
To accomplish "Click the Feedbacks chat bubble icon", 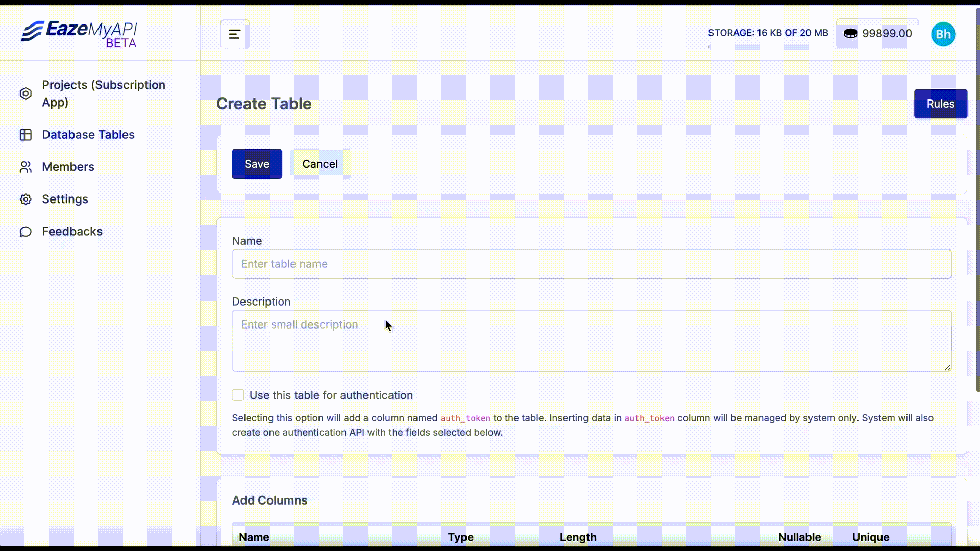I will tap(26, 232).
